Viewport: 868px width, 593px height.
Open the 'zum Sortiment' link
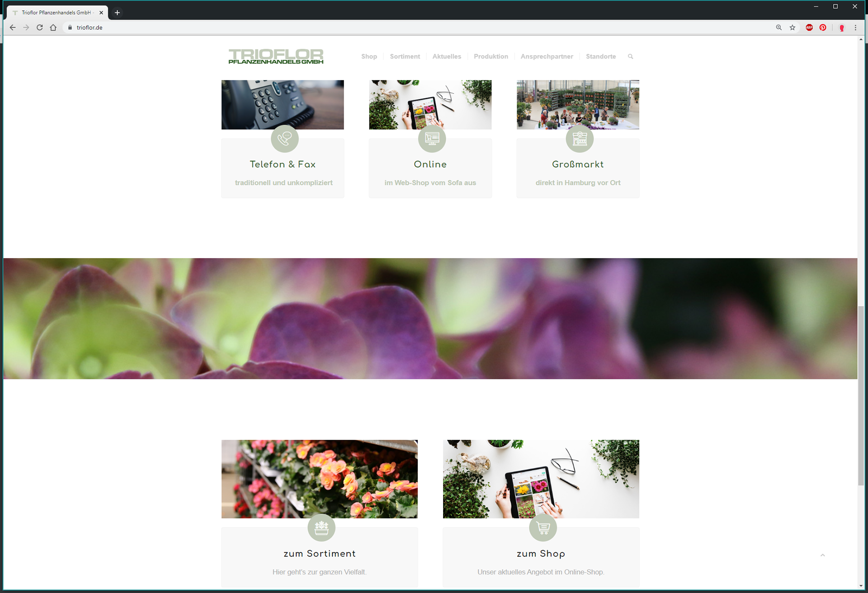(320, 554)
